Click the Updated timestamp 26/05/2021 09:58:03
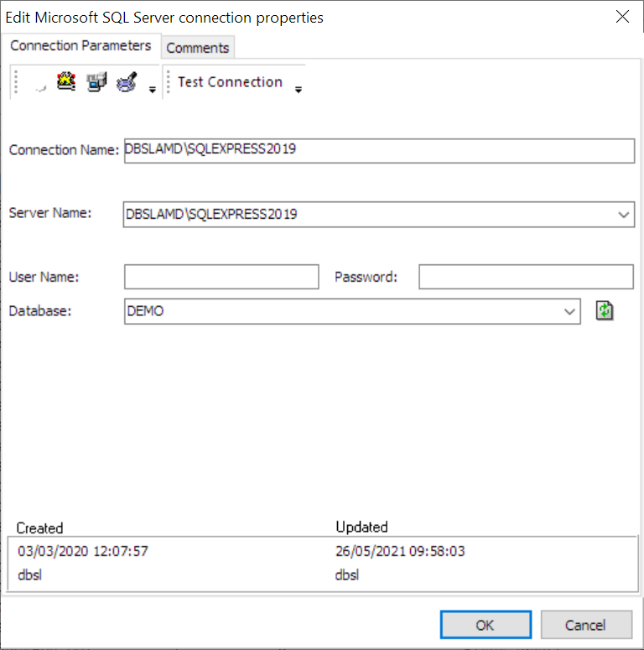 (x=400, y=551)
